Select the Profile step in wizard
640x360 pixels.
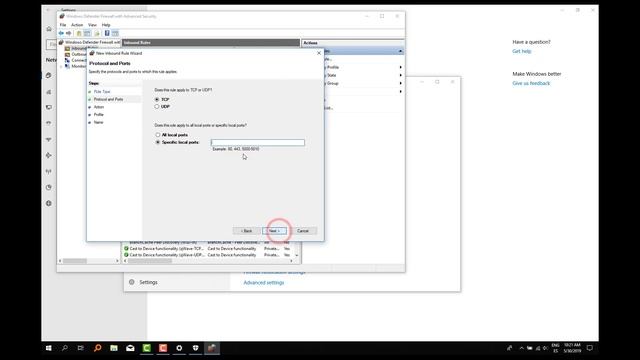[x=99, y=115]
